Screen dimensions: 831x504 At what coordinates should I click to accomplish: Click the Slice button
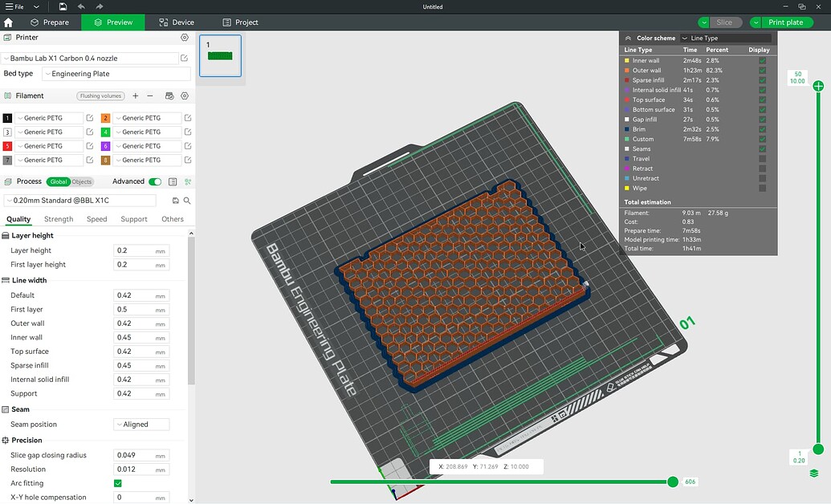pos(724,22)
